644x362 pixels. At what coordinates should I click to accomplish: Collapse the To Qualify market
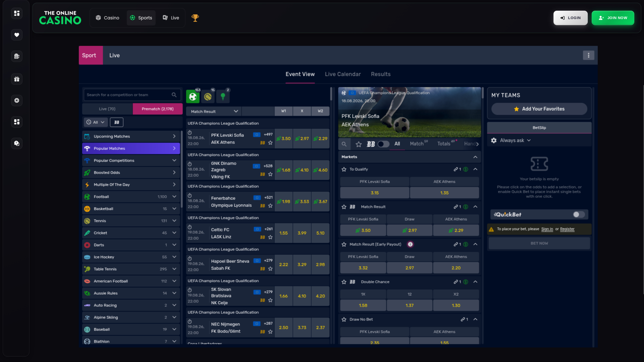click(475, 169)
